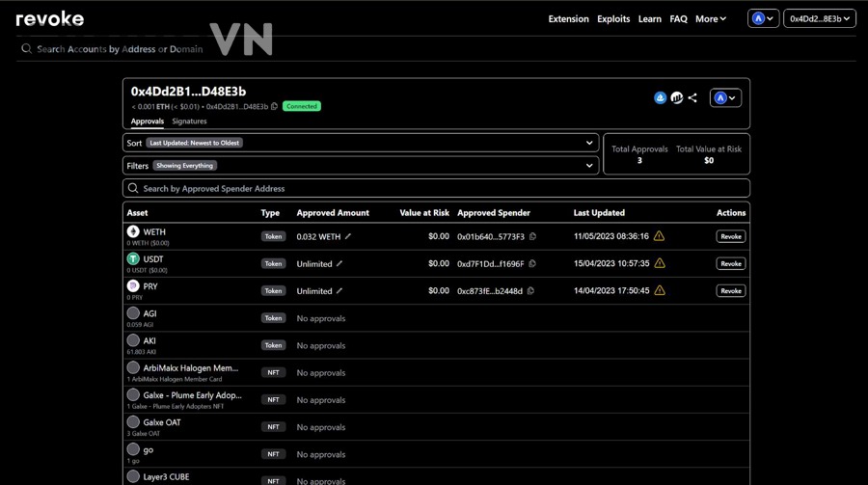Switch to the Signatures tab

(x=189, y=121)
